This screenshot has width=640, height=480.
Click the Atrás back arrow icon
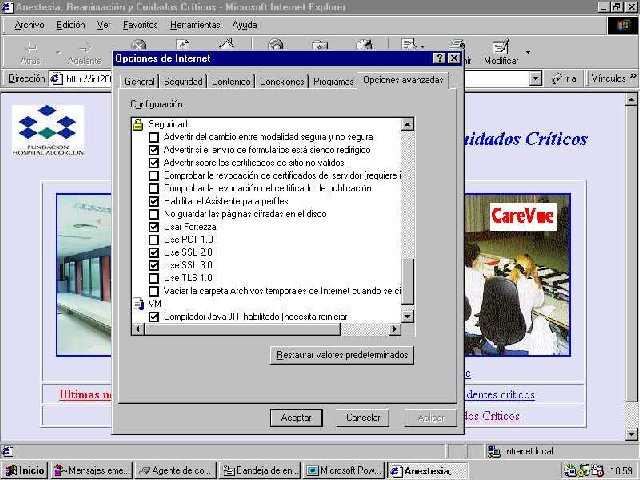pyautogui.click(x=30, y=46)
